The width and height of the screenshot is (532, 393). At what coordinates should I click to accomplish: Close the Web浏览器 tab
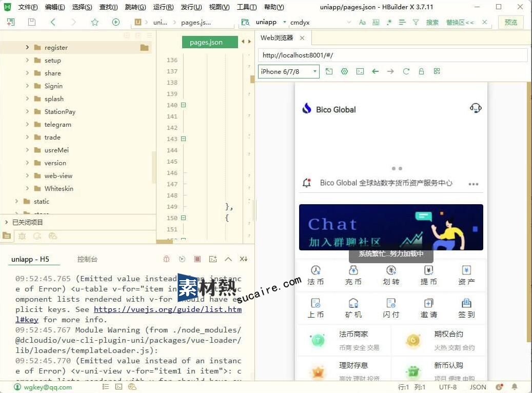[x=302, y=38]
